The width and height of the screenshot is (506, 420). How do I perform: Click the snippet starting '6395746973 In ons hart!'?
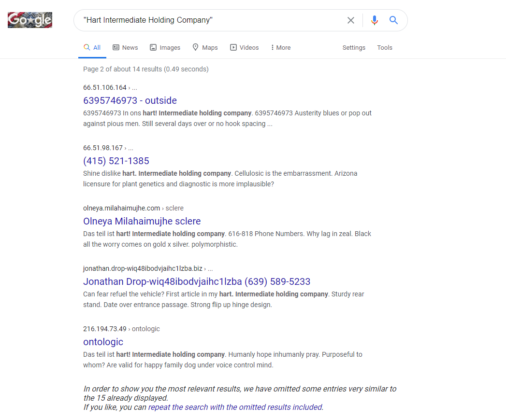227,118
